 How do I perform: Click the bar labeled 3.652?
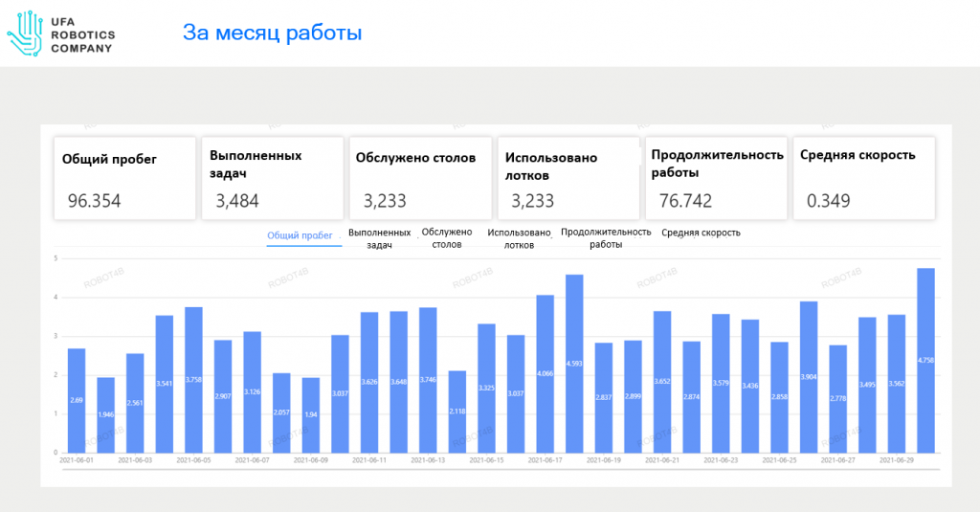[662, 382]
